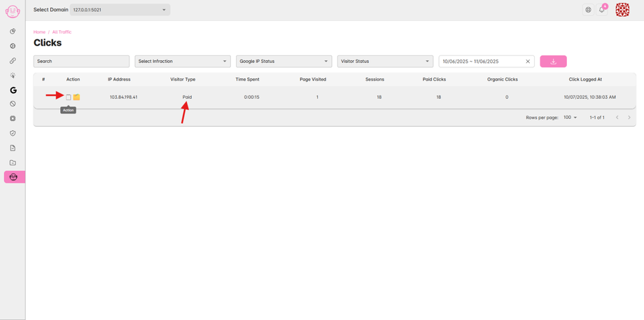The width and height of the screenshot is (644, 320).
Task: Open the shield checkmark sidebar icon
Action: [x=13, y=133]
